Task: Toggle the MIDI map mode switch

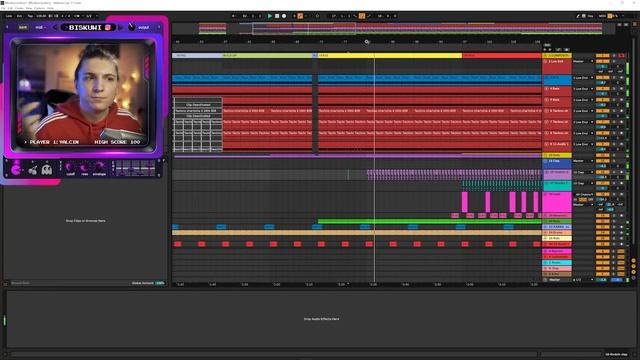Action: pyautogui.click(x=602, y=16)
